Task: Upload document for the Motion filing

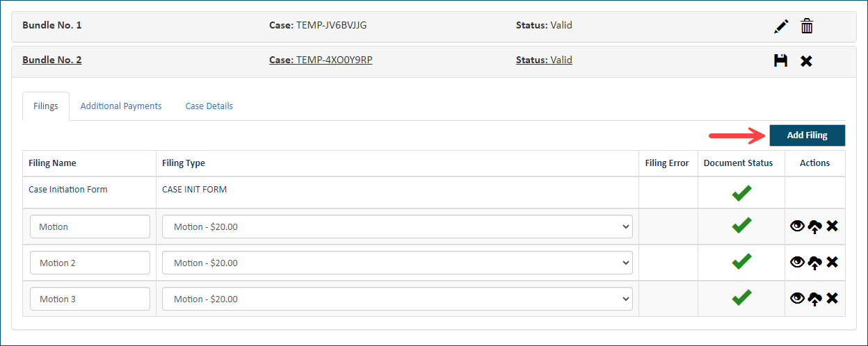Action: coord(815,226)
